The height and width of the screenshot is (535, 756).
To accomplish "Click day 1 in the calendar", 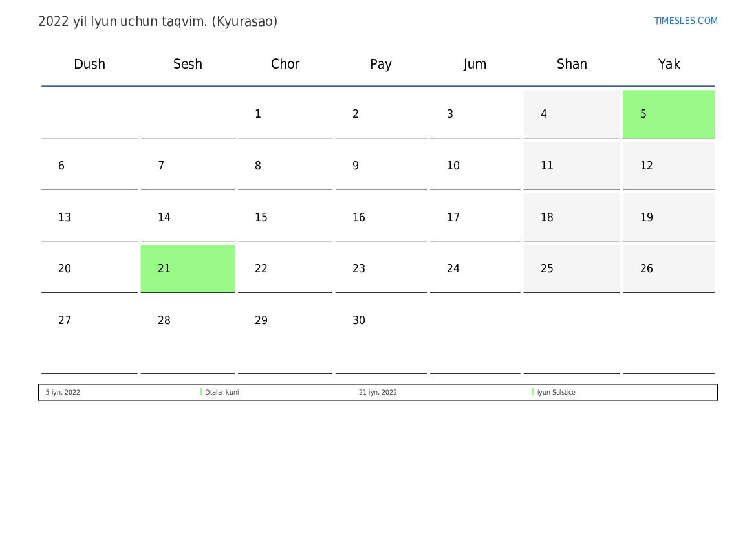I will pos(285,115).
